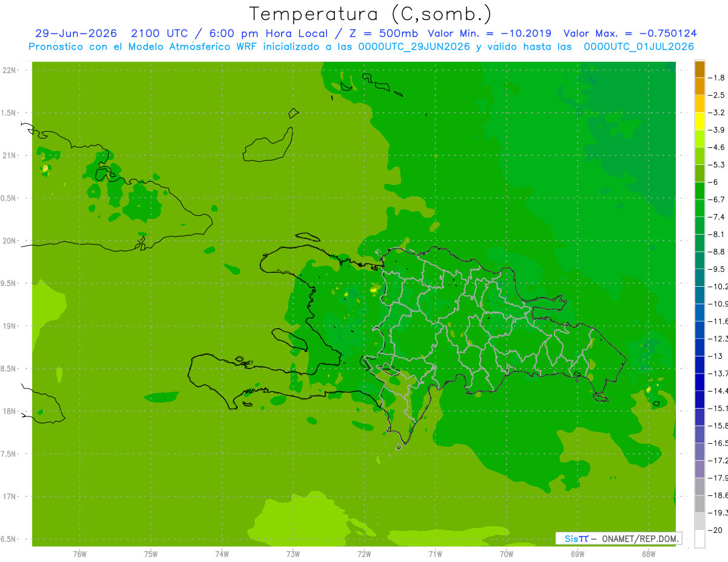
Task: Click the "21N" latitude label
Action: (x=10, y=155)
